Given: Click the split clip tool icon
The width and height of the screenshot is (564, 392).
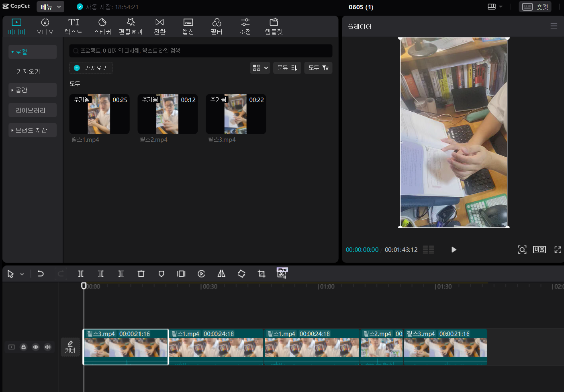Looking at the screenshot, I should [81, 274].
